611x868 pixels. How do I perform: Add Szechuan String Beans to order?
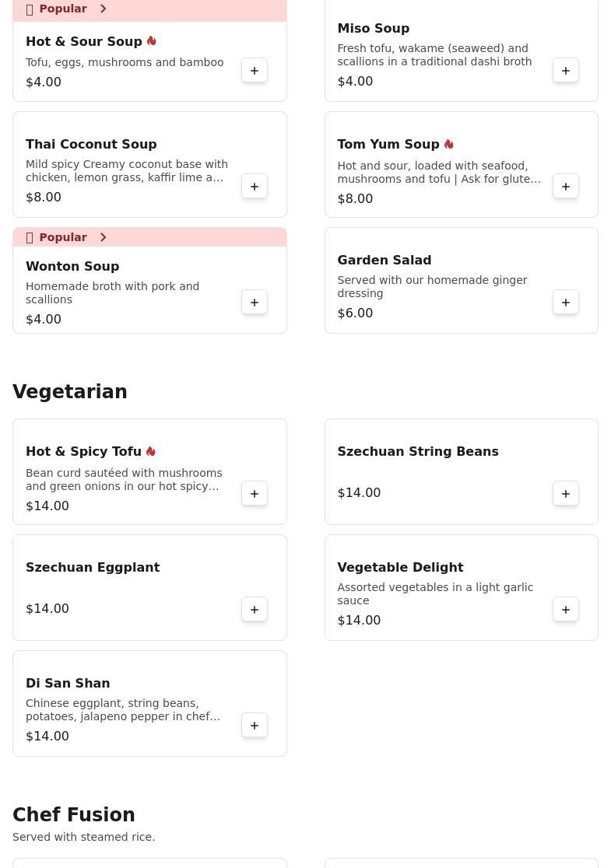(x=566, y=494)
